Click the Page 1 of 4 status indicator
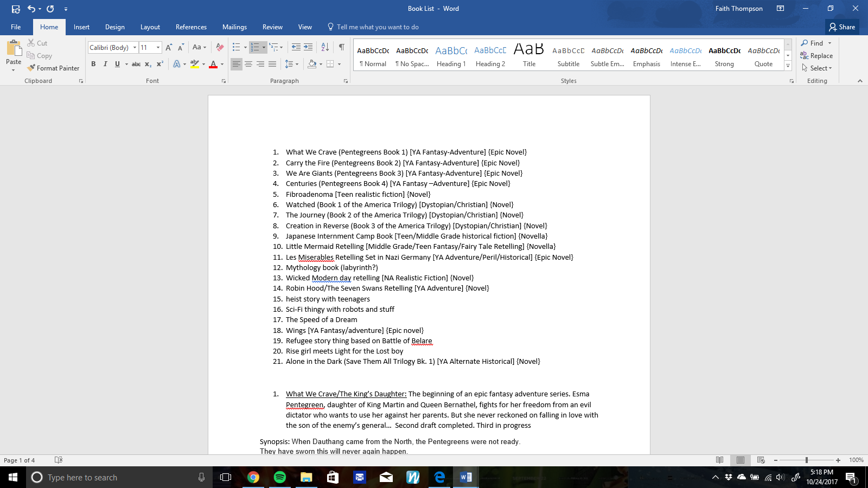The width and height of the screenshot is (868, 488). point(20,460)
